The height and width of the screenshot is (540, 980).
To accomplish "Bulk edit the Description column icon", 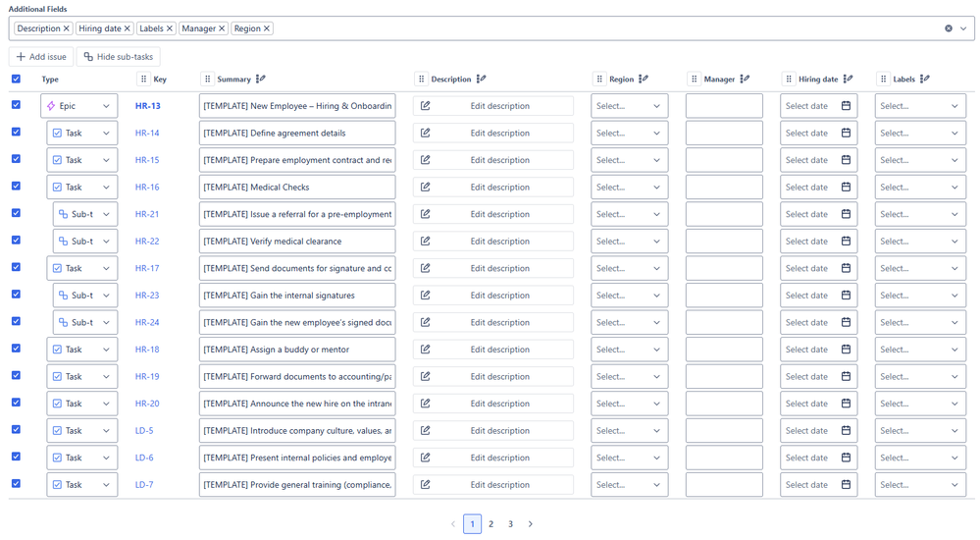I will coord(481,79).
